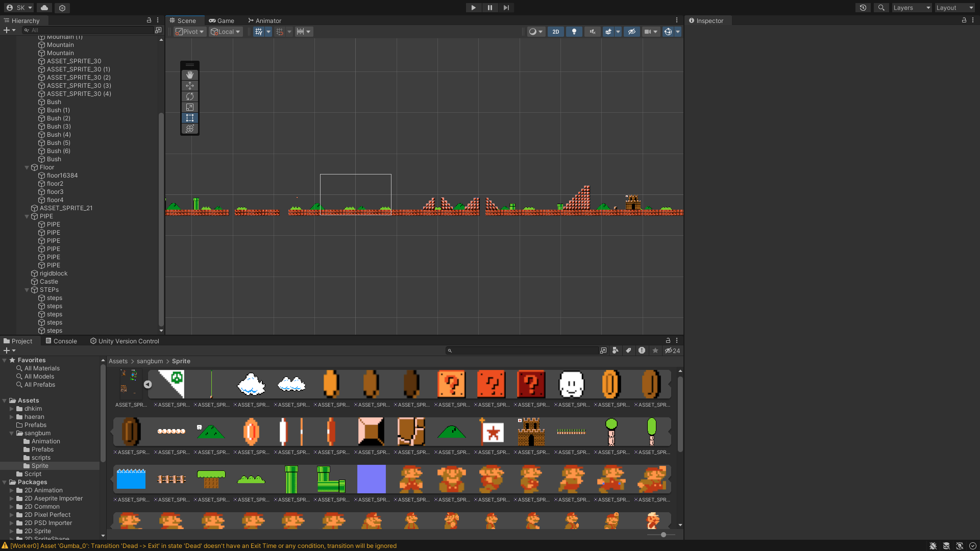The image size is (980, 551).
Task: Expand the dhkim folder
Action: pyautogui.click(x=12, y=409)
